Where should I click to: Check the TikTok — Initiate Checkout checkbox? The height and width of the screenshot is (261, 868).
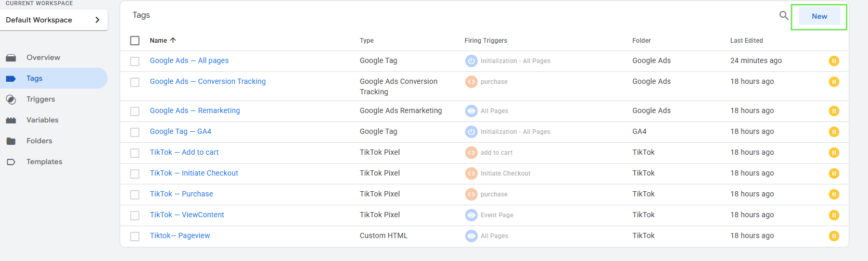135,174
